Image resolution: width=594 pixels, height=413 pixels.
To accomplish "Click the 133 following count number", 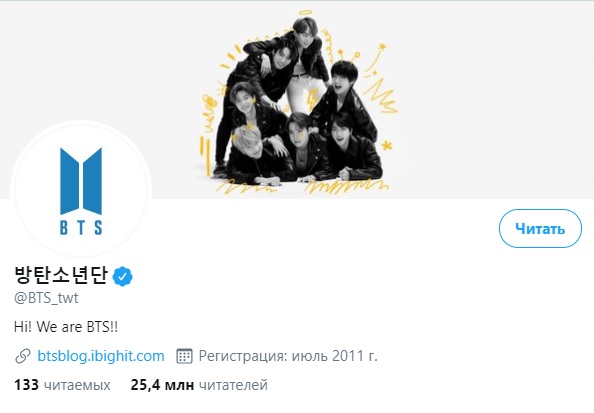I will tap(26, 385).
